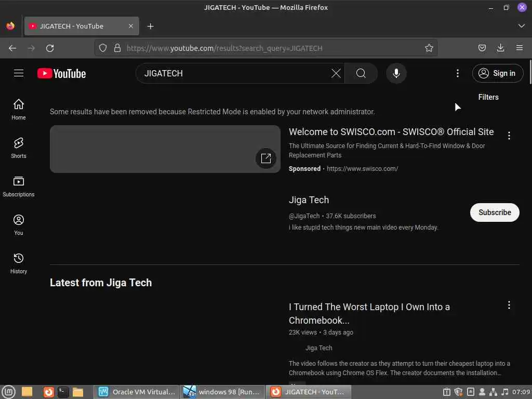Screen dimensions: 532x399
Task: Go back with the Firefox back arrow
Action: pos(12,48)
